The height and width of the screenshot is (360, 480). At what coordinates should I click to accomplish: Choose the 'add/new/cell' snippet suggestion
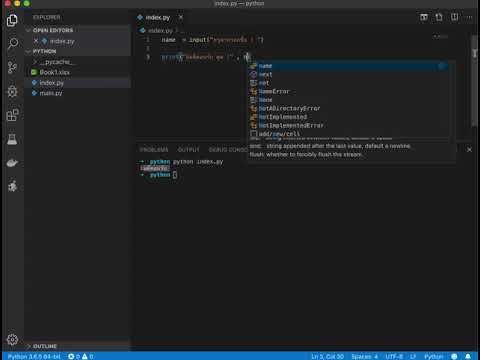point(349,134)
